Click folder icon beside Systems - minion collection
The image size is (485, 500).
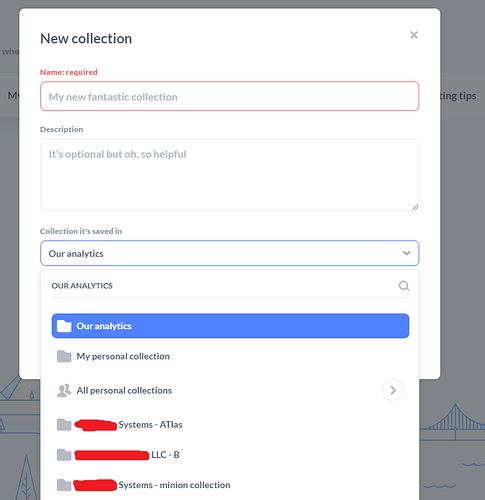(x=64, y=485)
